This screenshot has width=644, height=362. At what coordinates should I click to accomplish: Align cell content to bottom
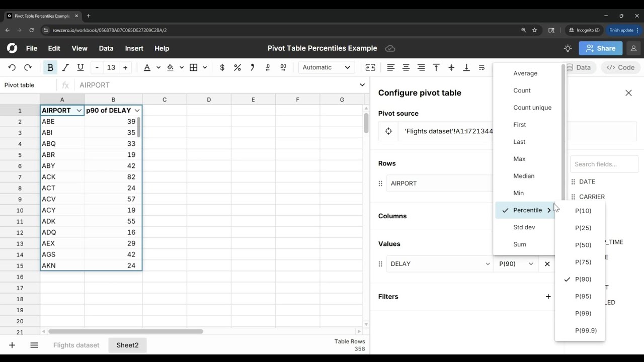tap(466, 67)
